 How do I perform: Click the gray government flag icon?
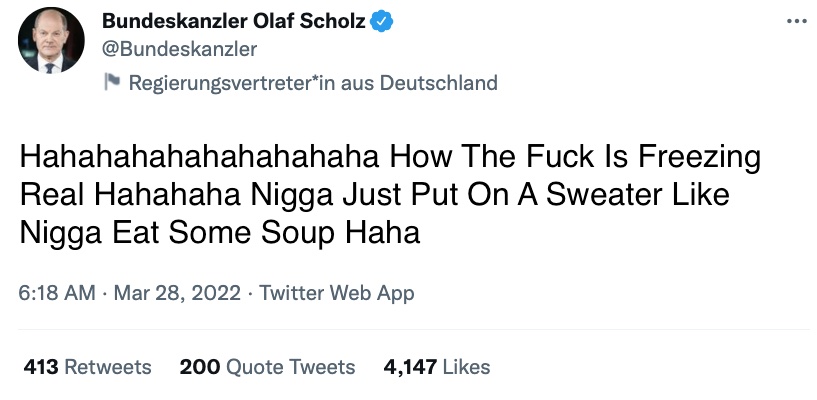(113, 83)
